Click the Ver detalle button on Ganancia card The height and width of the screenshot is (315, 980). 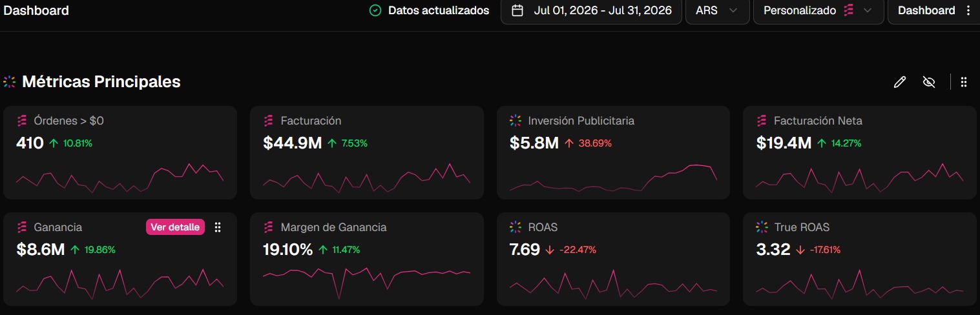tap(175, 227)
